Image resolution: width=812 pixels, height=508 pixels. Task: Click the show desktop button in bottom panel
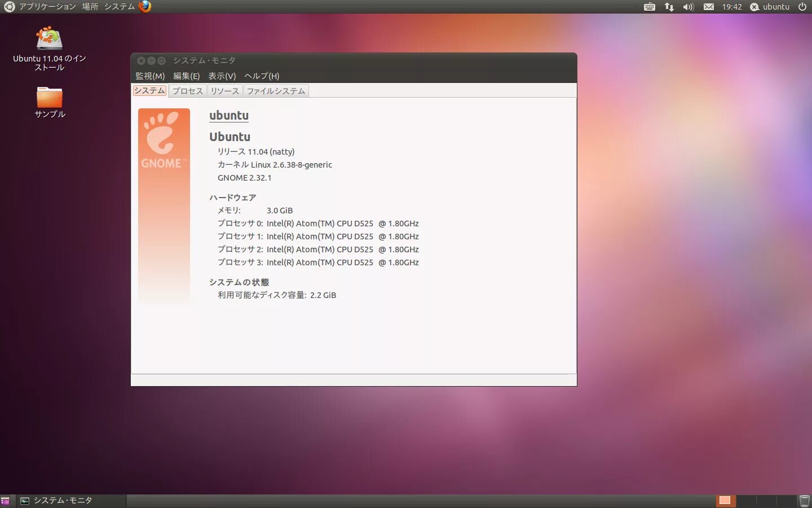point(6,501)
